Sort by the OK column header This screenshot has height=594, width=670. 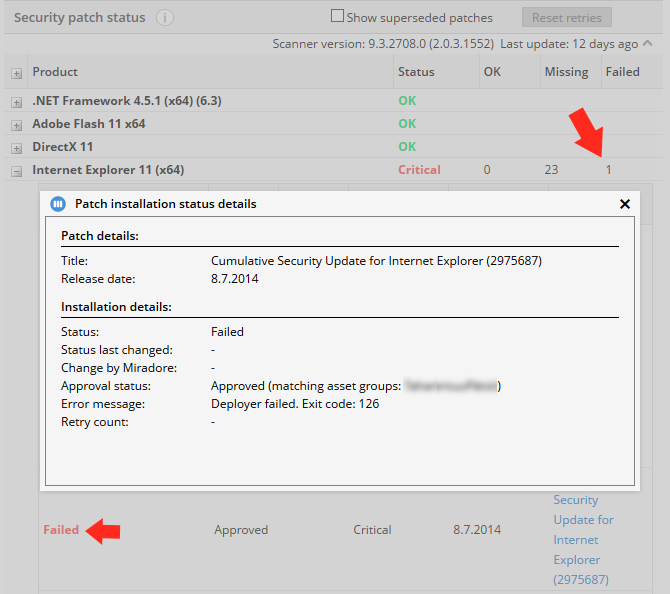(x=492, y=72)
